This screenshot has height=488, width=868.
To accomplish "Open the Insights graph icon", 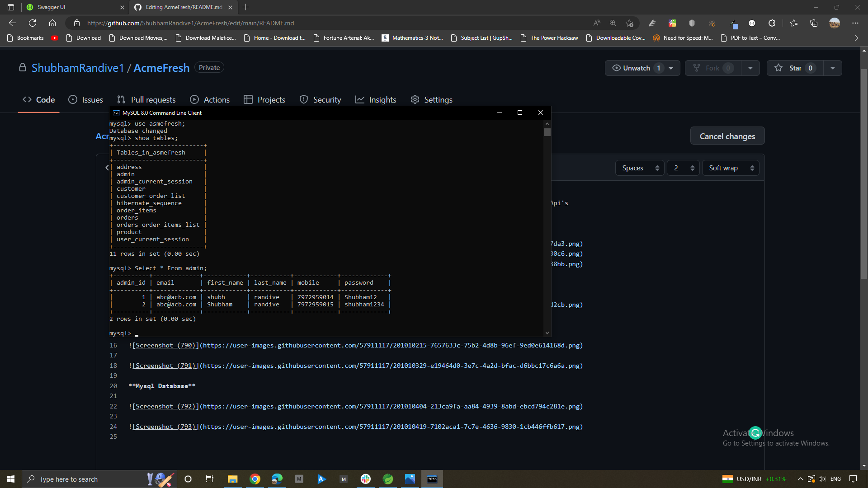I will (359, 99).
